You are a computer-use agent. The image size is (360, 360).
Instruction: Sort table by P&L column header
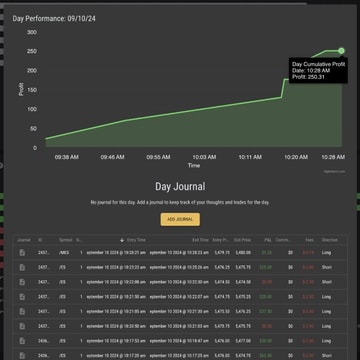(x=268, y=240)
